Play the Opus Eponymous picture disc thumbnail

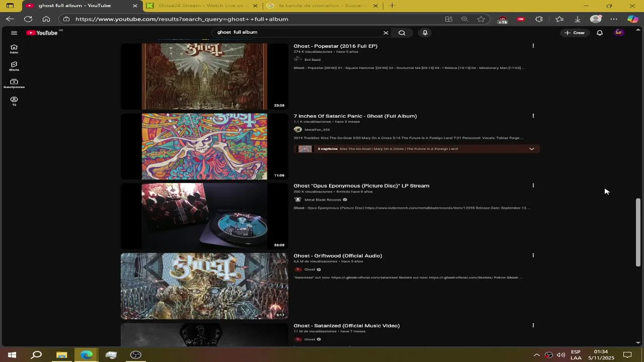(204, 216)
